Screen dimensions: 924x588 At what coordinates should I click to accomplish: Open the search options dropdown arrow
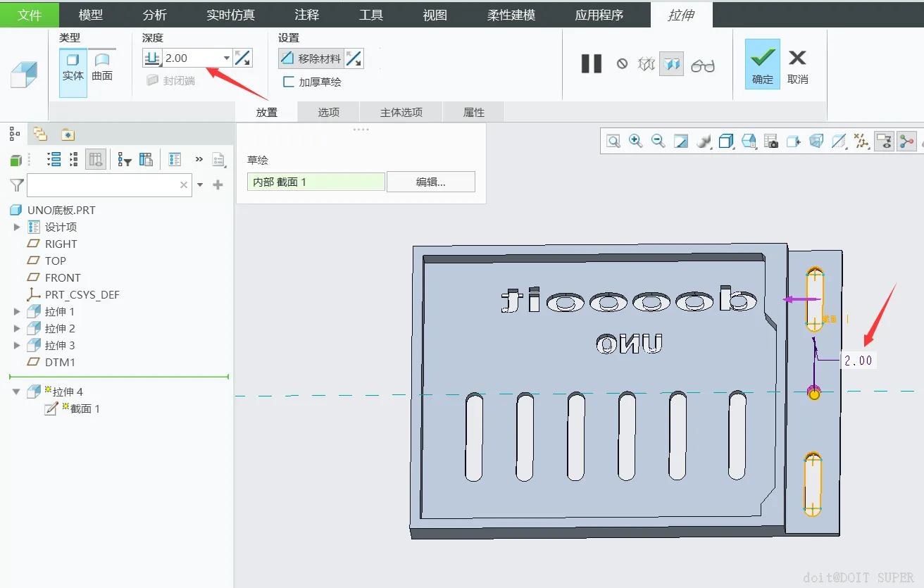click(x=200, y=185)
